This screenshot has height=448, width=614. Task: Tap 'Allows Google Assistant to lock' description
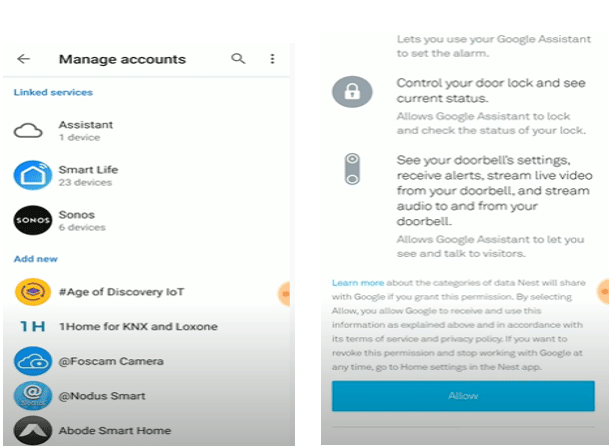pos(491,123)
